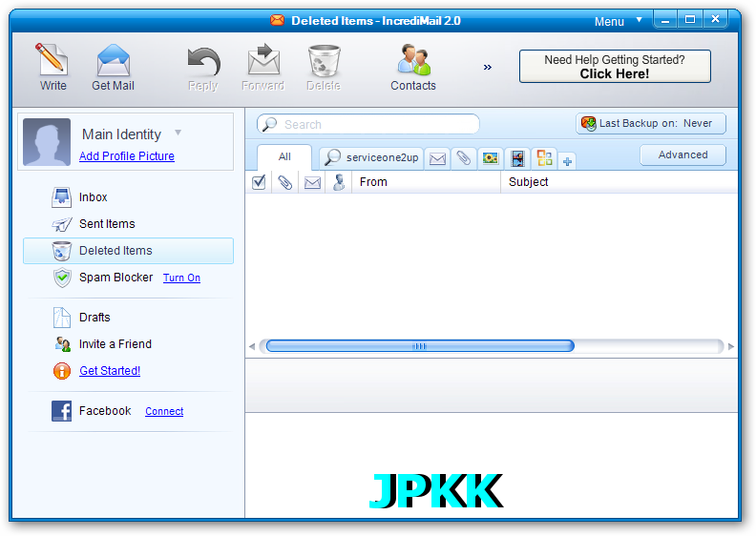Select the Deleted Items folder

(128, 251)
